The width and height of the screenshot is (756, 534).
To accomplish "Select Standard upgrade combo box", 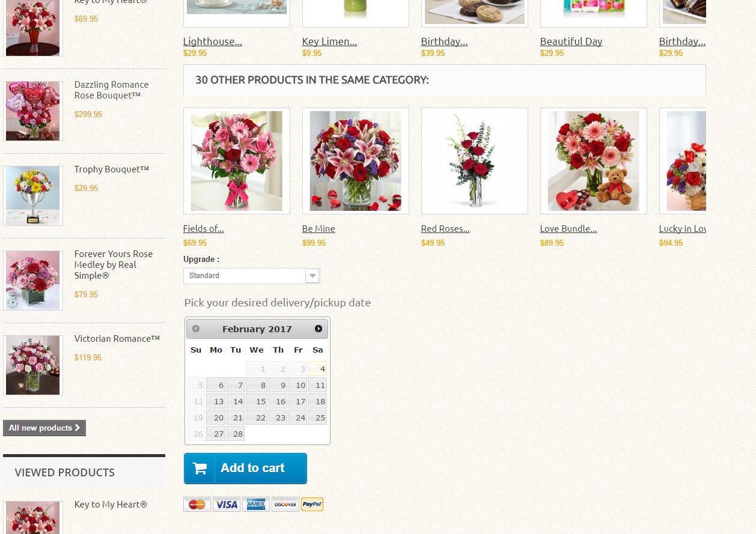I will click(x=251, y=276).
